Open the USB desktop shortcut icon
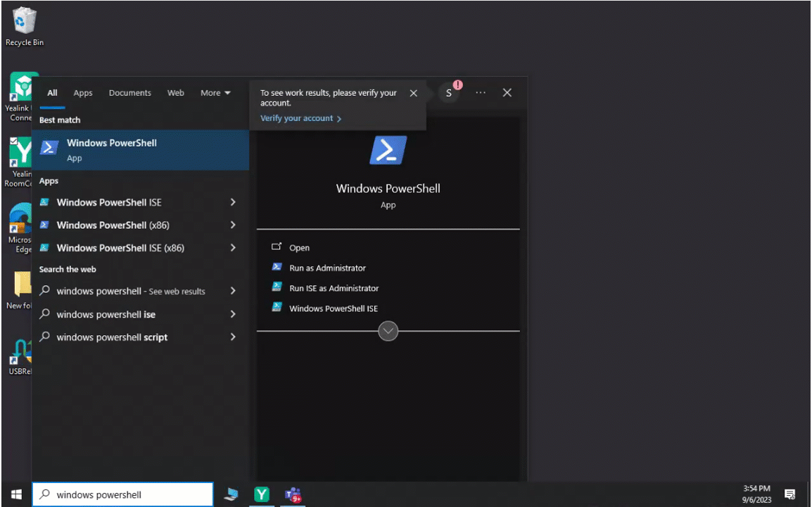This screenshot has height=507, width=812. (x=20, y=357)
